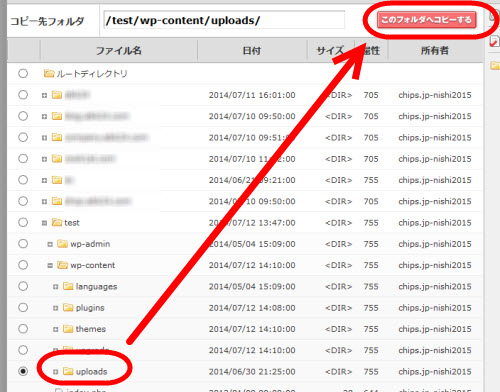Expand the plugins folder node
This screenshot has height=392, width=500.
click(x=56, y=308)
